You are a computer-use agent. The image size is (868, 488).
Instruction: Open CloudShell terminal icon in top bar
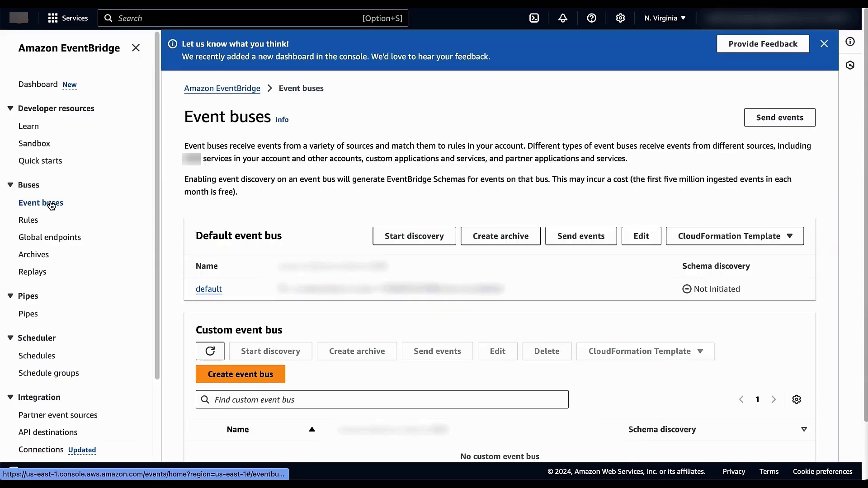534,18
